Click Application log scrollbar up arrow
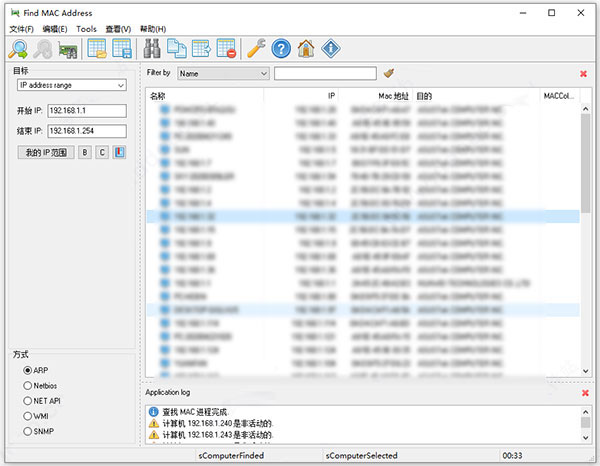The width and height of the screenshot is (600, 466). click(585, 412)
